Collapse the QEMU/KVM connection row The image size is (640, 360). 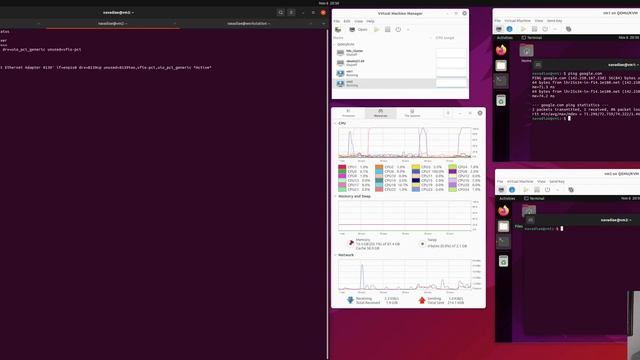[335, 44]
